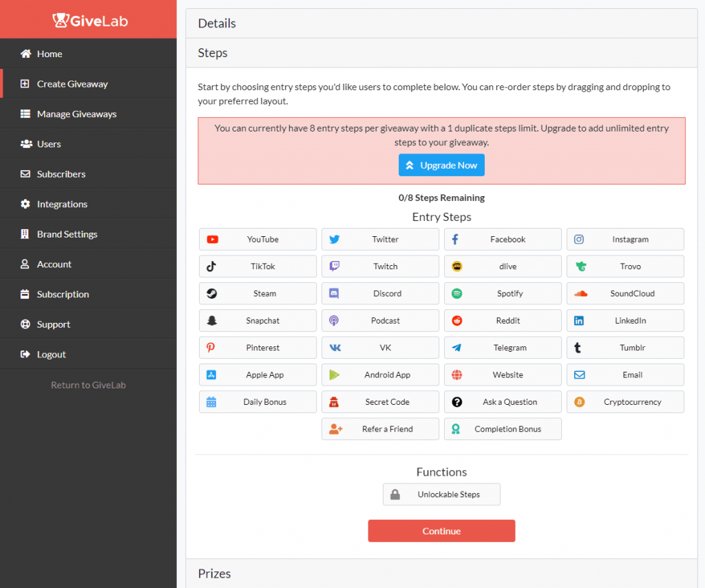Choose the Discord entry step icon
705x588 pixels.
point(335,293)
